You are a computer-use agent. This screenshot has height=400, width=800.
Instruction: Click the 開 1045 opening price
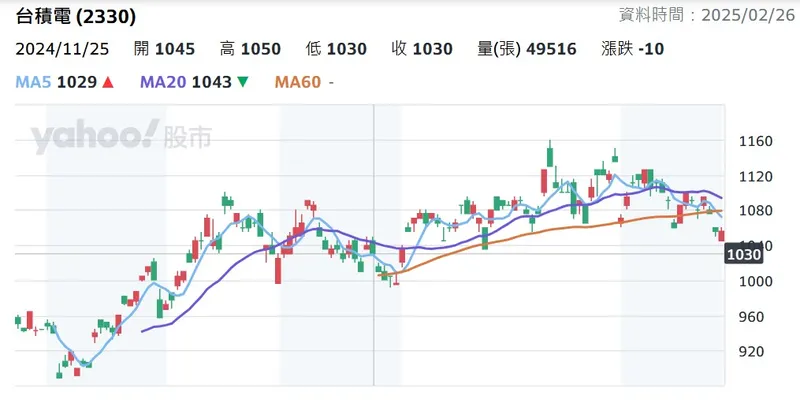tap(164, 49)
